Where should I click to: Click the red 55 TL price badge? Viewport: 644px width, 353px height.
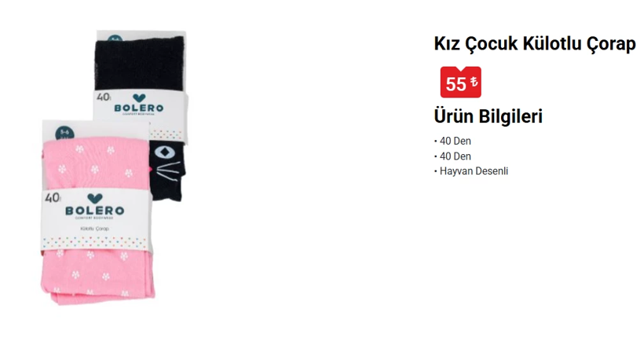click(x=460, y=83)
